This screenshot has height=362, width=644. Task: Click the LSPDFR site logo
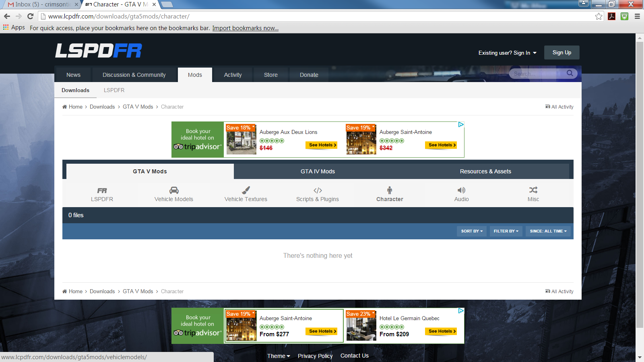[99, 51]
